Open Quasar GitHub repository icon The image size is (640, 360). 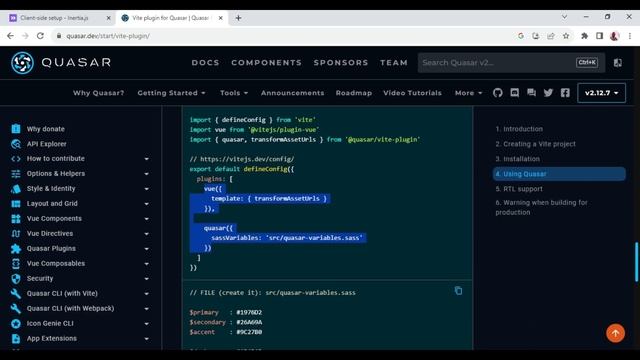click(x=497, y=93)
